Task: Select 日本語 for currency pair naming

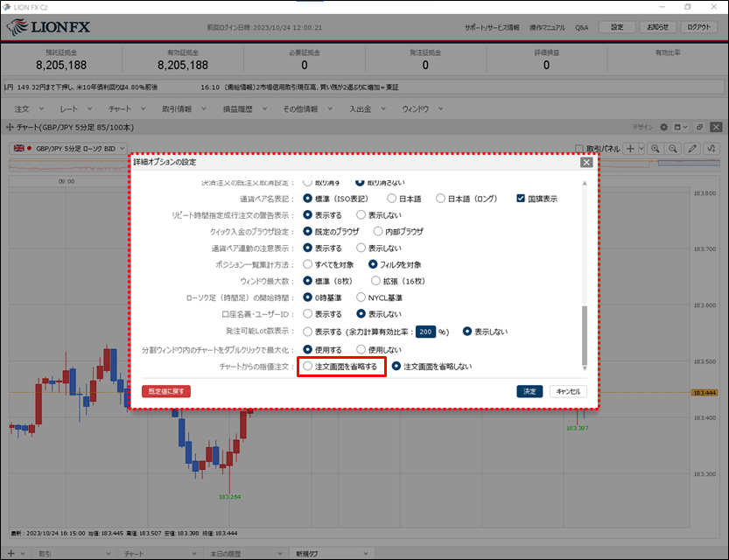Action: point(391,199)
